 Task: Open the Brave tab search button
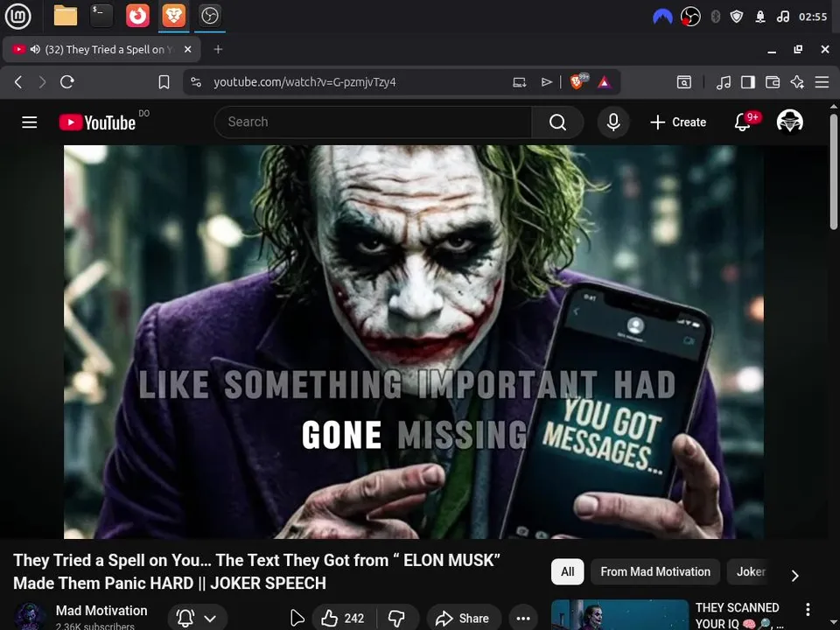click(684, 82)
